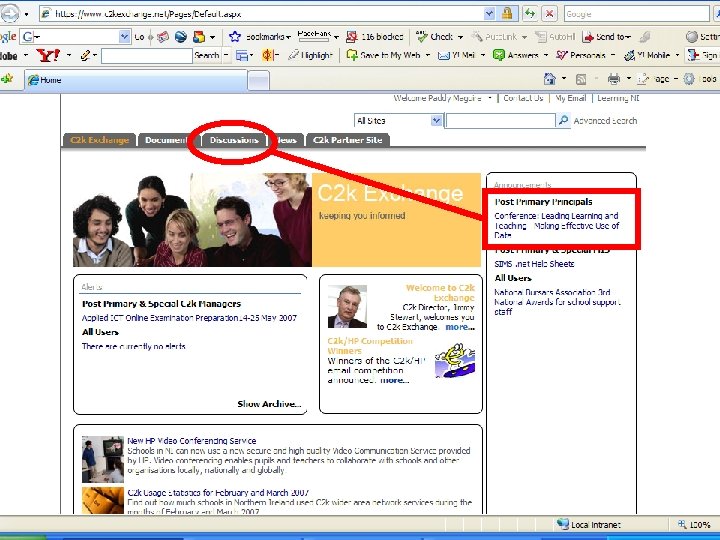The width and height of the screenshot is (720, 540).
Task: Click the site search text field
Action: pyautogui.click(x=501, y=121)
